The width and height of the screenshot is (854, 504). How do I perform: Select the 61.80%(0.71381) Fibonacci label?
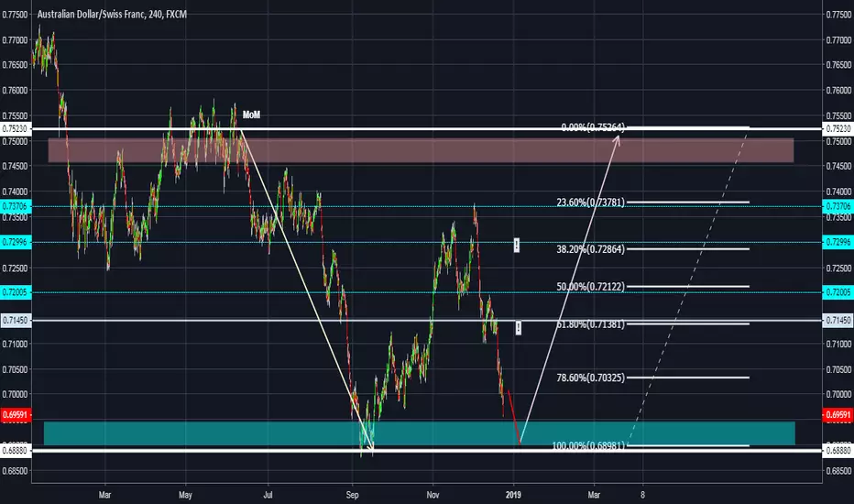tap(590, 324)
